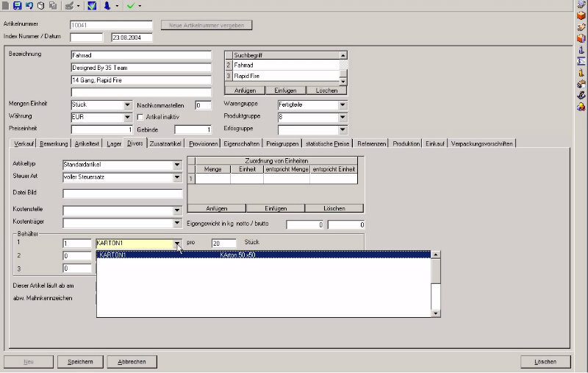This screenshot has height=373, width=588.
Task: Expand the Warengruppe combo box
Action: [x=343, y=105]
